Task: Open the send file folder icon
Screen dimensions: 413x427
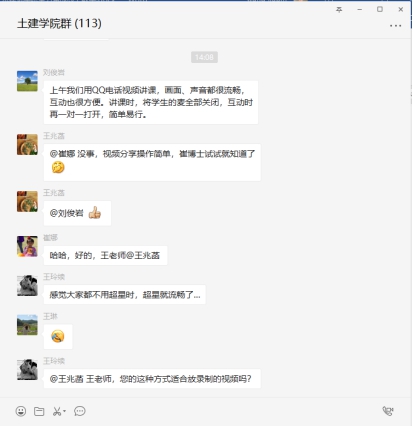Action: [x=39, y=411]
